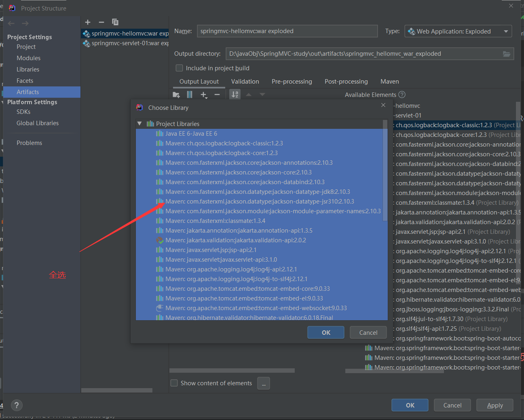Enable Include in project build checkbox

pos(179,68)
